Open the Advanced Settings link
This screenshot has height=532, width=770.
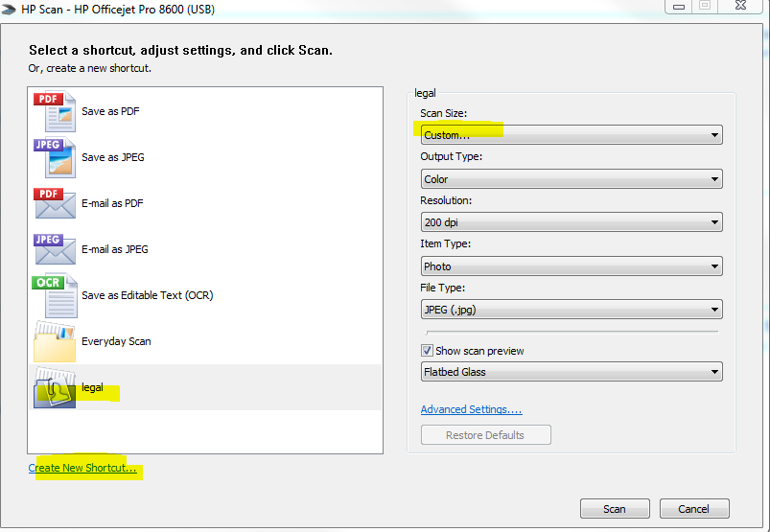pos(471,410)
